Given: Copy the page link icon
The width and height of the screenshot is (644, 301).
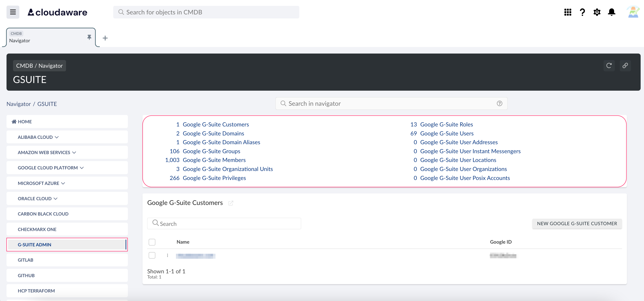Looking at the screenshot, I should [x=625, y=65].
